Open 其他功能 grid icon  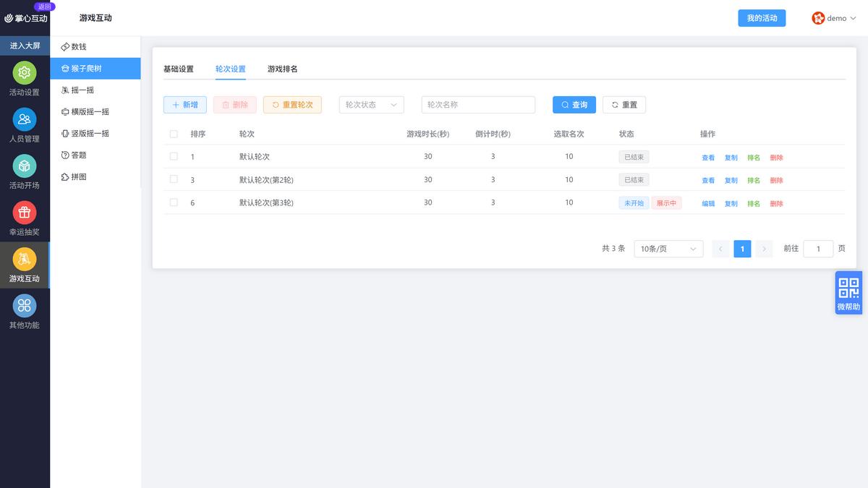pyautogui.click(x=25, y=306)
